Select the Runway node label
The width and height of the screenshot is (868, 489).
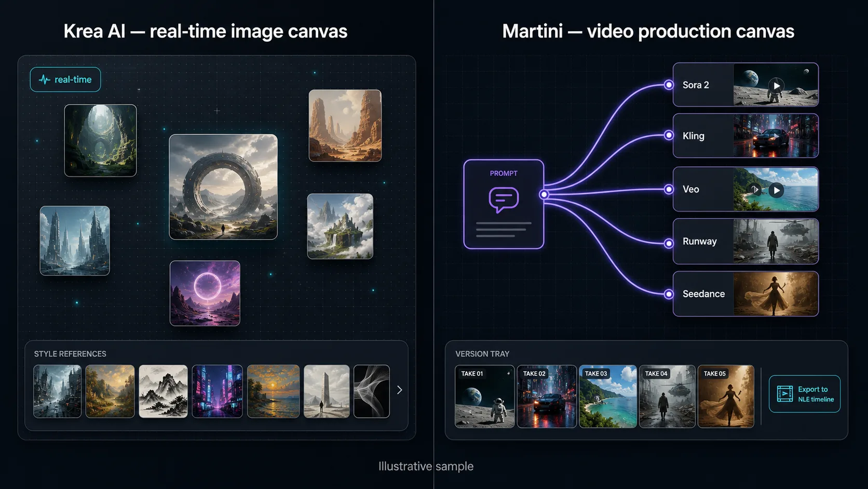coord(700,241)
